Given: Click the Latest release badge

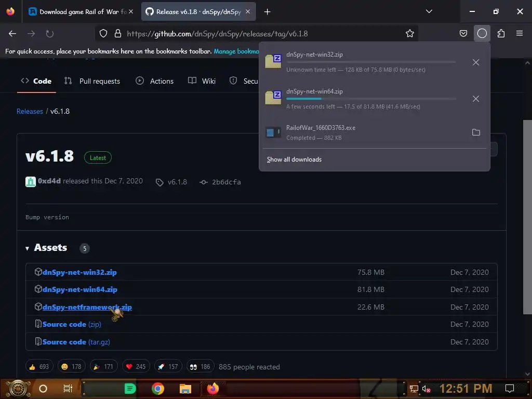Looking at the screenshot, I should (98, 158).
